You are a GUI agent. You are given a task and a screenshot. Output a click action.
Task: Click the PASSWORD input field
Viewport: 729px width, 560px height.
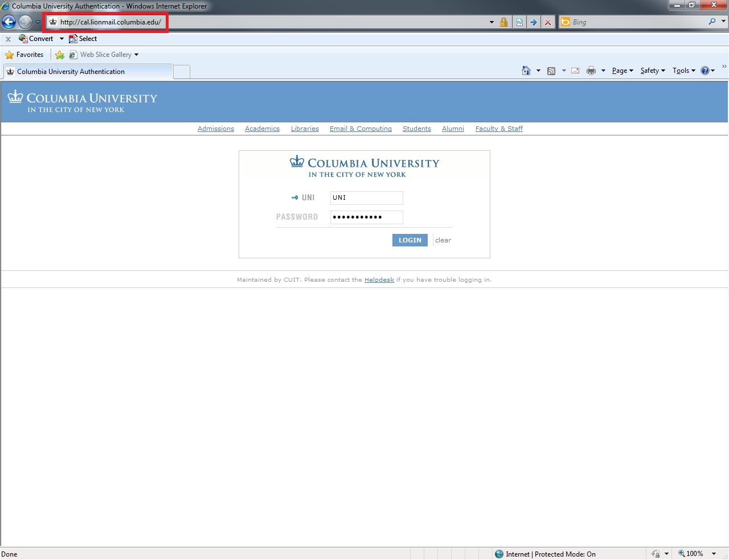[367, 217]
